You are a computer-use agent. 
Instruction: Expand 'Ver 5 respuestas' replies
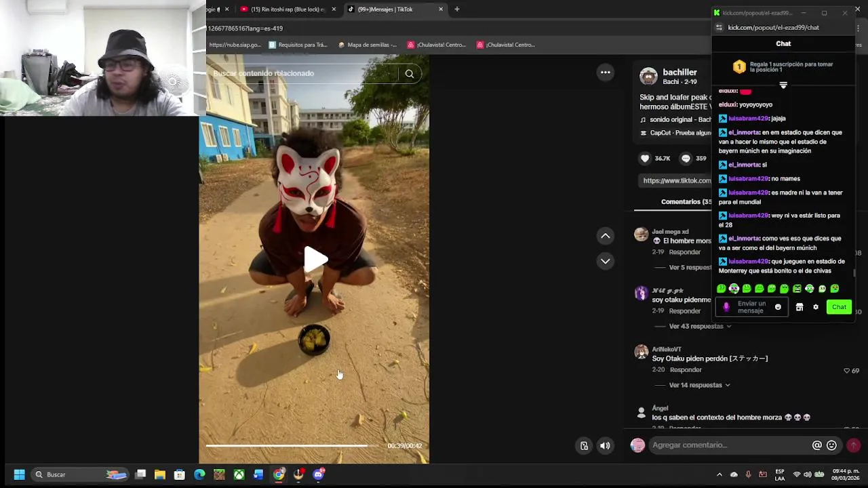point(690,268)
